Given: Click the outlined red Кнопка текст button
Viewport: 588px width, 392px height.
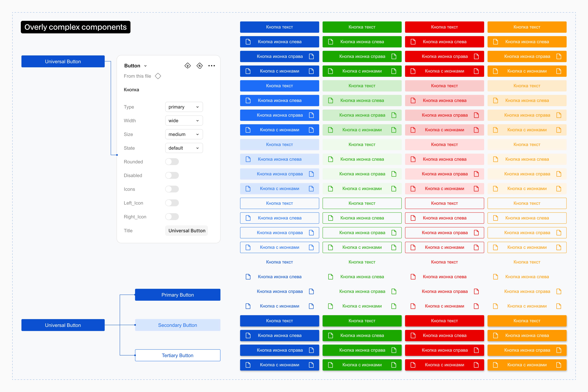Looking at the screenshot, I should tap(444, 203).
